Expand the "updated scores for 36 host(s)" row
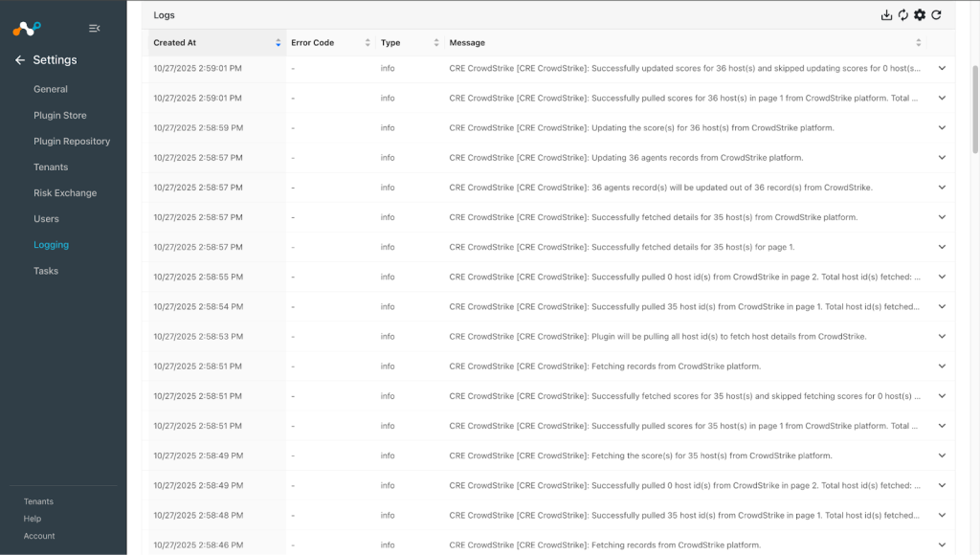 coord(942,68)
